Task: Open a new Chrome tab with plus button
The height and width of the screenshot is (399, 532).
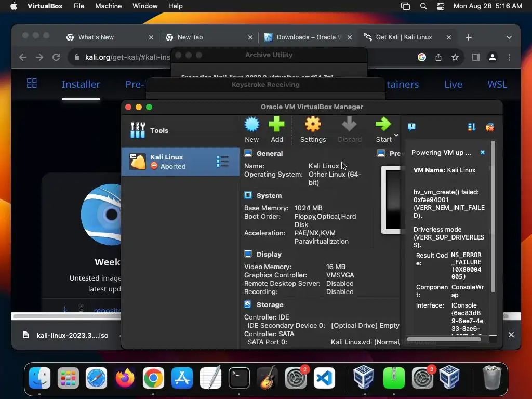Action: [469, 37]
